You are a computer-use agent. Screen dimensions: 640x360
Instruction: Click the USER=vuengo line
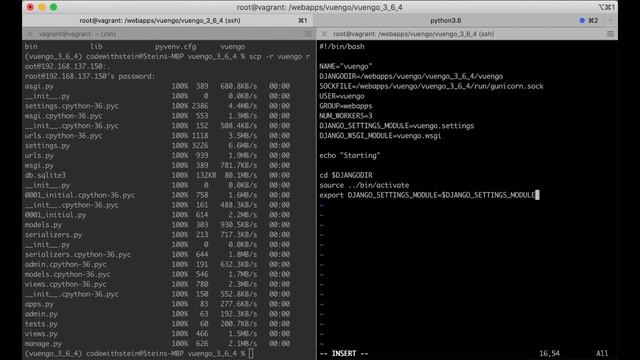click(342, 96)
